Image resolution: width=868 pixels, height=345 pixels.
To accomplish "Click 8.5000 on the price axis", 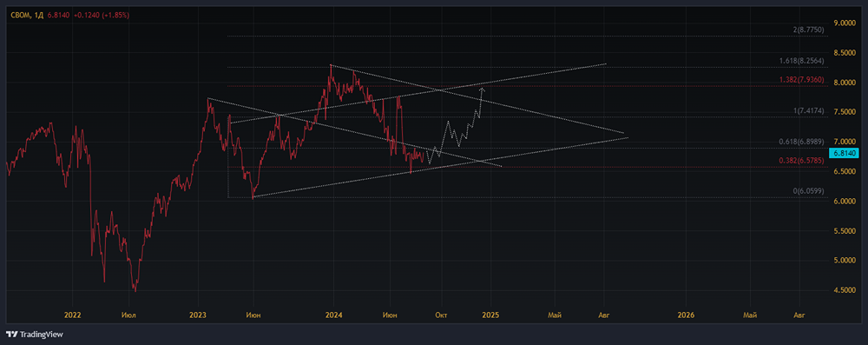I will coord(845,53).
